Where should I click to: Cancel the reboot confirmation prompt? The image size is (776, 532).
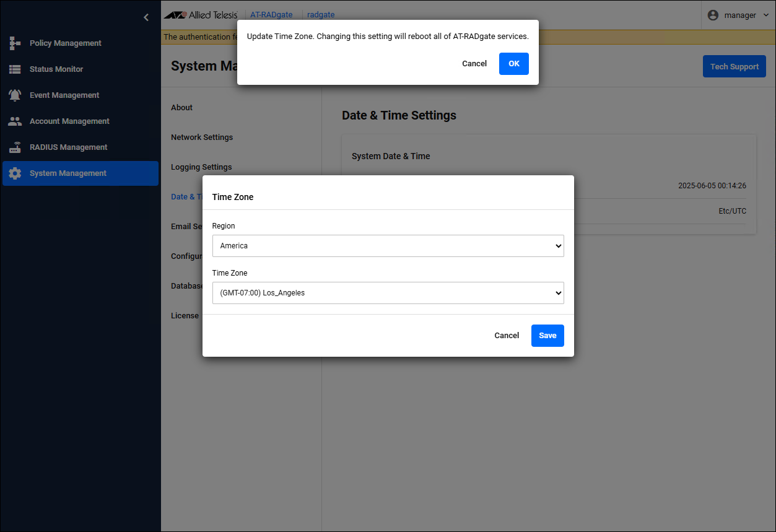click(474, 64)
